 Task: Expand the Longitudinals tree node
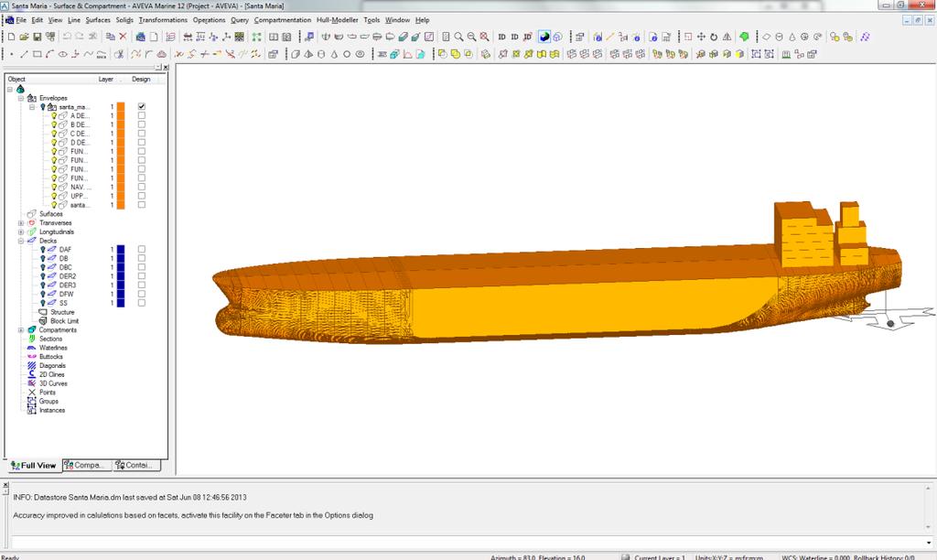(x=21, y=232)
